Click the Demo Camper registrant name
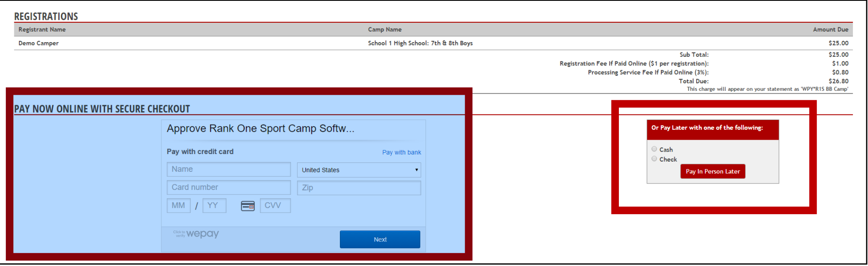The image size is (868, 266). tap(39, 43)
